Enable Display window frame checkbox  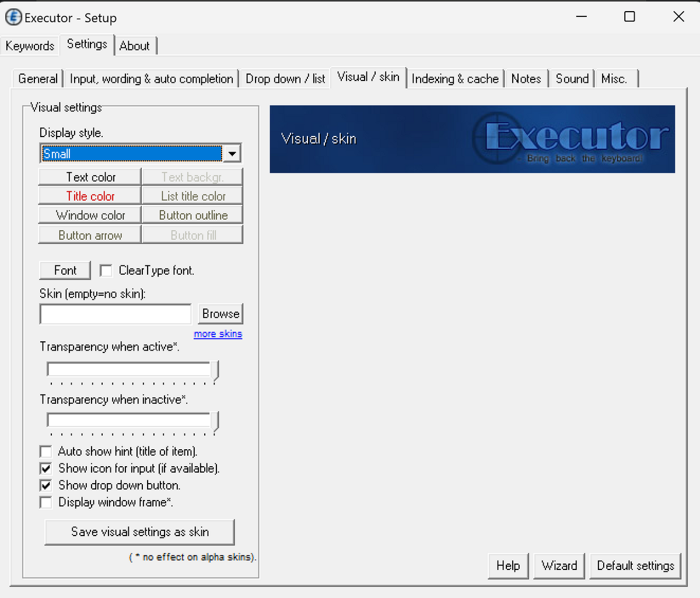[45, 502]
